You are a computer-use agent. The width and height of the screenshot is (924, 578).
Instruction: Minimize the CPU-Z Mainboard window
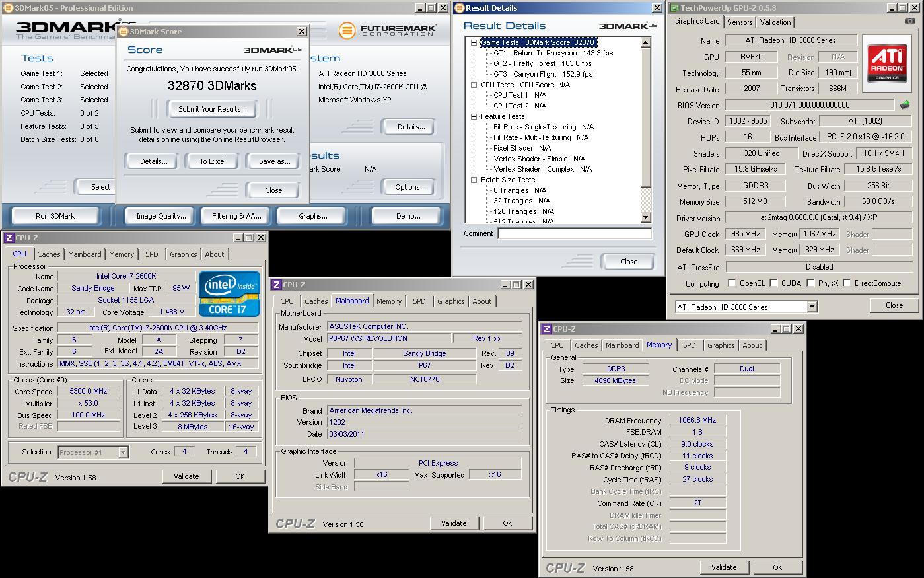(x=505, y=285)
